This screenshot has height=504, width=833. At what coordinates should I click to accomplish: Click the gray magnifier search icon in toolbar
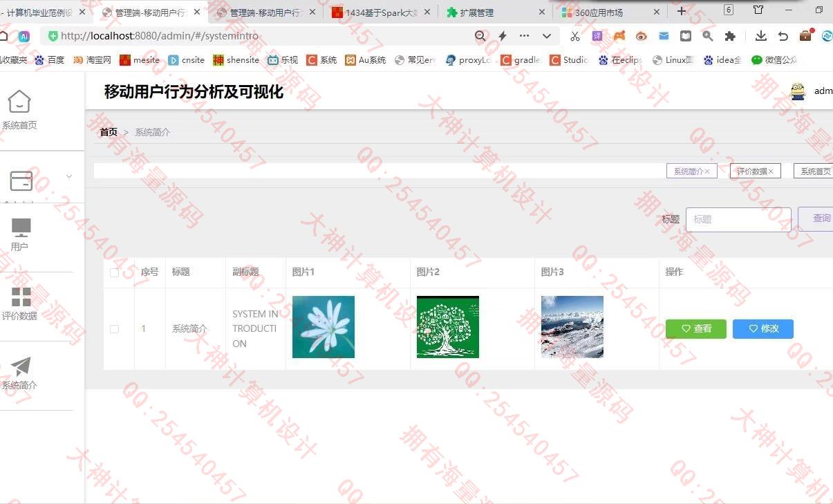coord(707,36)
